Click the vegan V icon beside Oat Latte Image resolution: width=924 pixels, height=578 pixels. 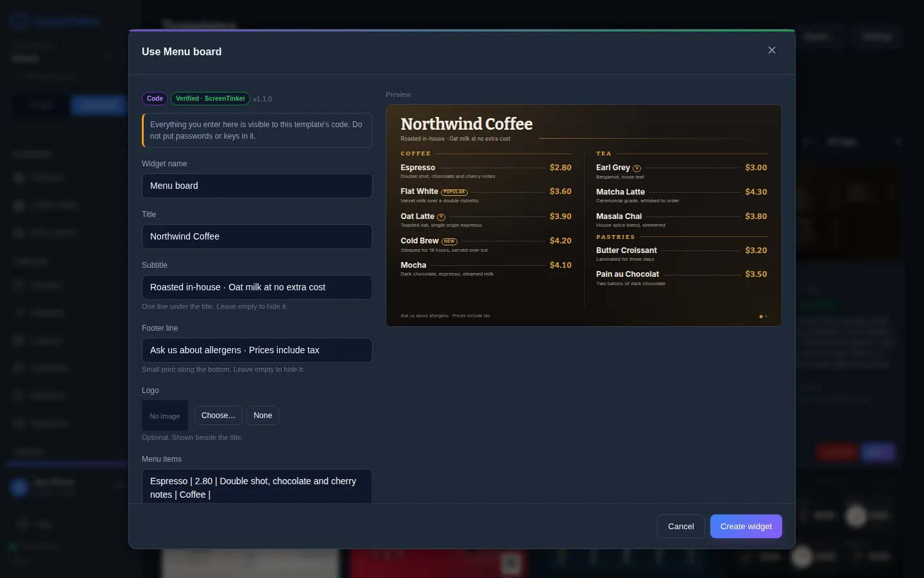(441, 217)
